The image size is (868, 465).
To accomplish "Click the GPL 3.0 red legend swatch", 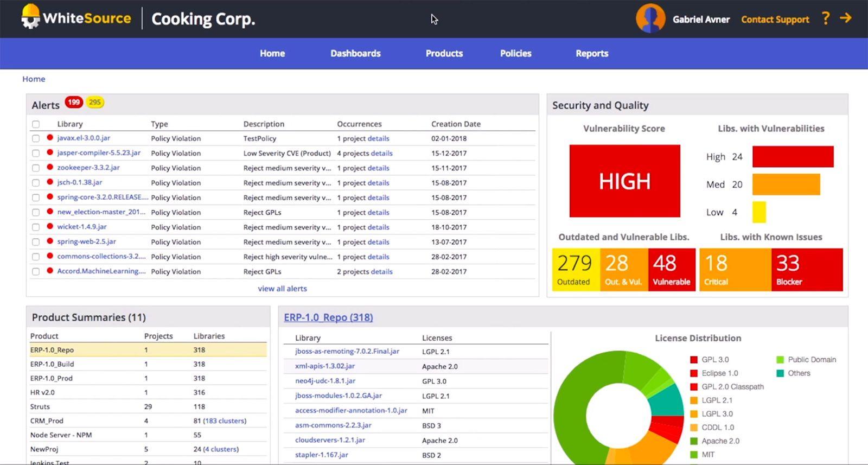I will [x=693, y=360].
